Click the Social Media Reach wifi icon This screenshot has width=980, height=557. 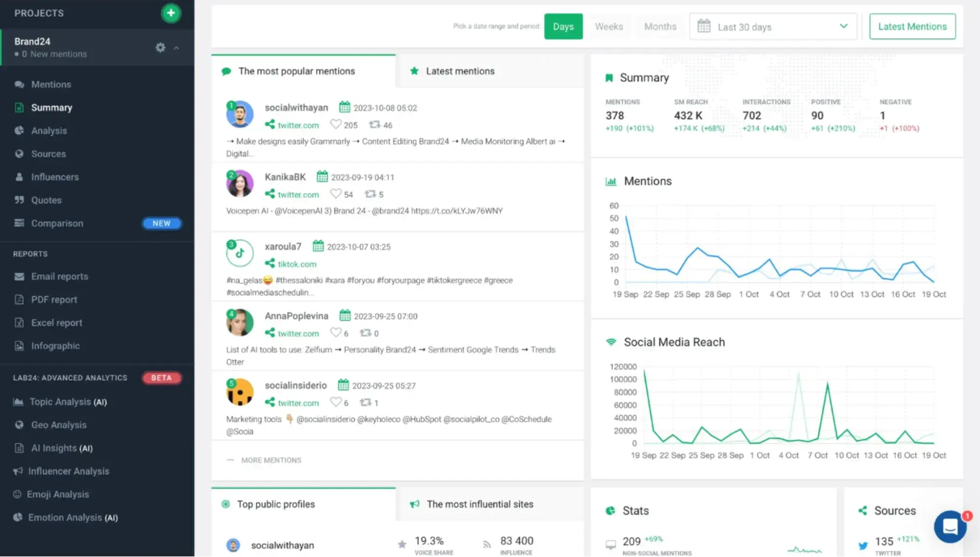point(611,342)
